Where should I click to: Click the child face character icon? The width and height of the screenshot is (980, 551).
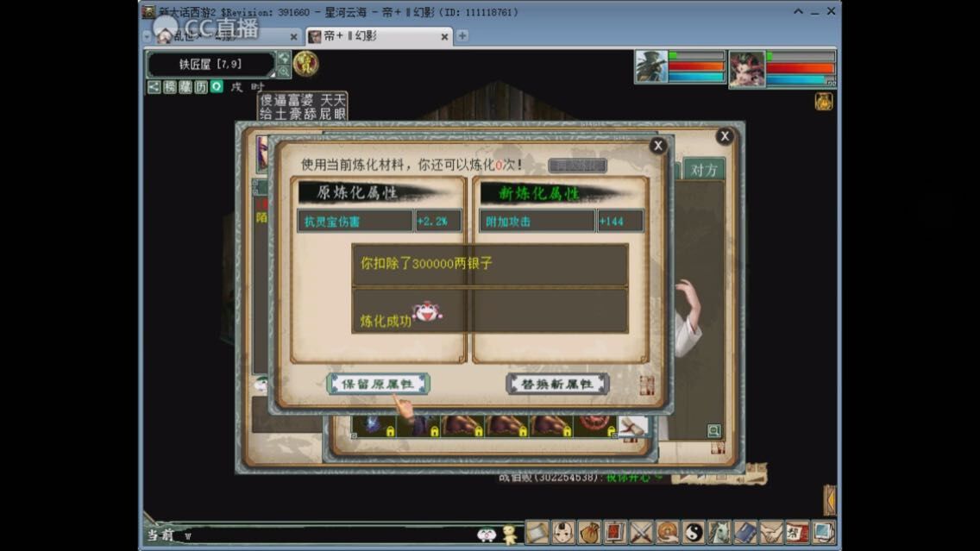pos(563,532)
